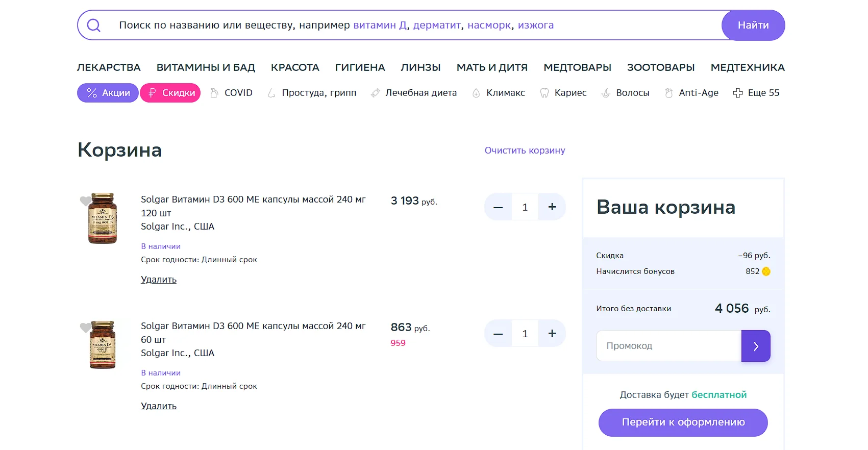Open the Solgar 60 шт product thumbnail

point(103,345)
